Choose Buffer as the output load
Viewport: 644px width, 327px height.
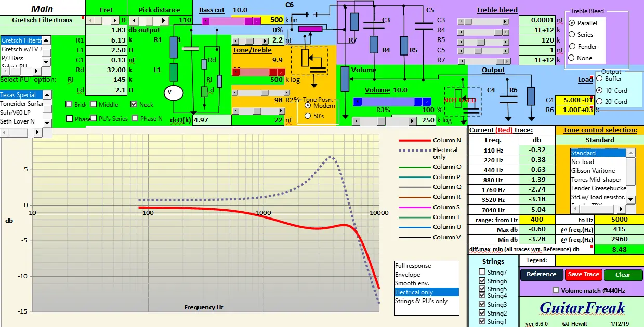[599, 79]
